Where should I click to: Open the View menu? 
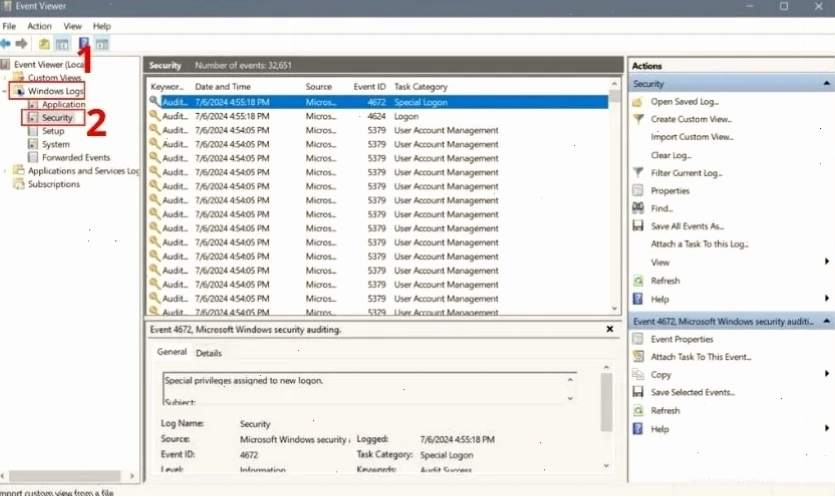pos(72,26)
